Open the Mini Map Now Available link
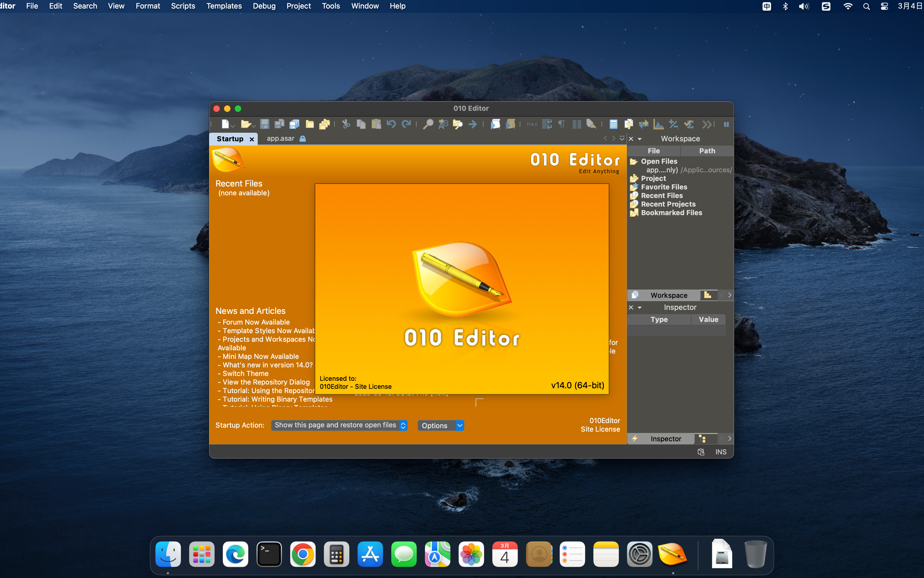The image size is (924, 578). point(260,356)
